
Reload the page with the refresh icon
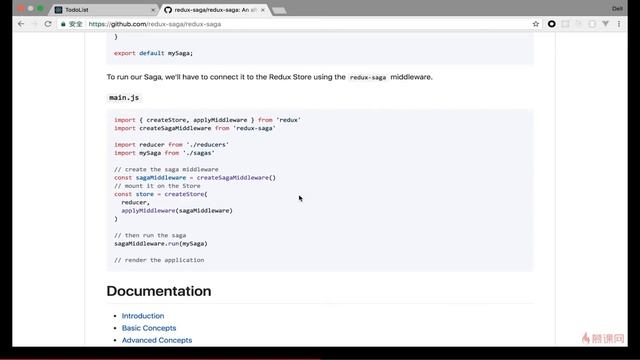pos(48,24)
